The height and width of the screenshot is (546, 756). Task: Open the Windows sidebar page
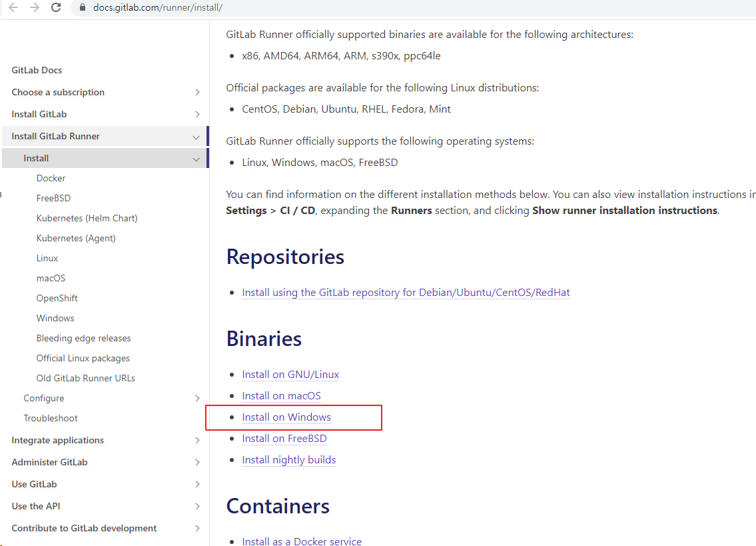coord(55,319)
